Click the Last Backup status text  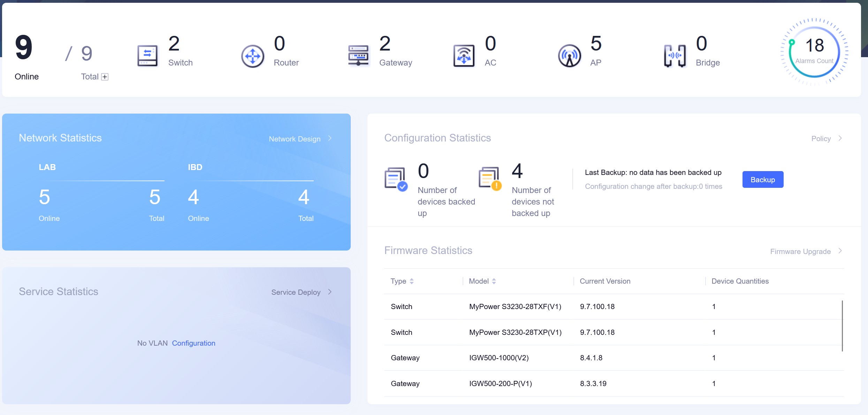653,172
